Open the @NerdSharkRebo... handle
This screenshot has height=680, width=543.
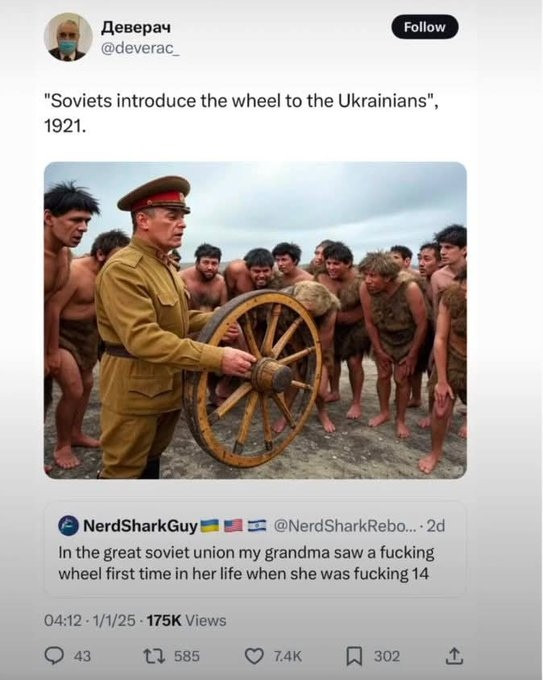coord(344,526)
